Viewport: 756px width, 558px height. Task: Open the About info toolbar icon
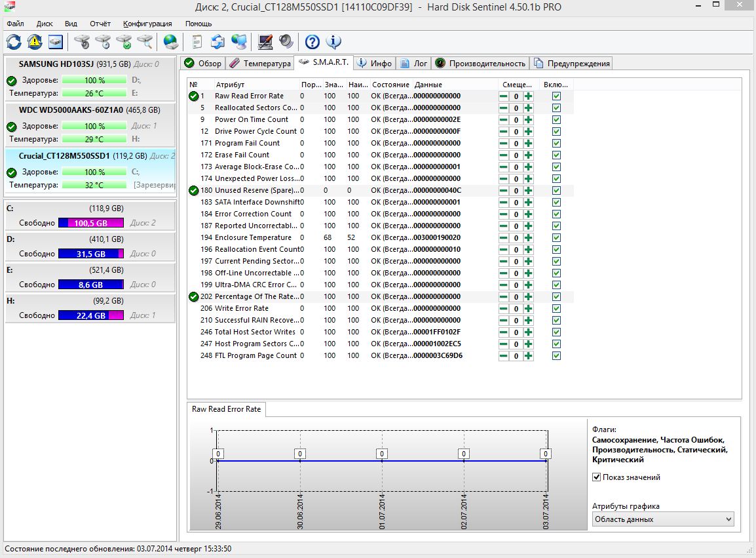pos(333,42)
